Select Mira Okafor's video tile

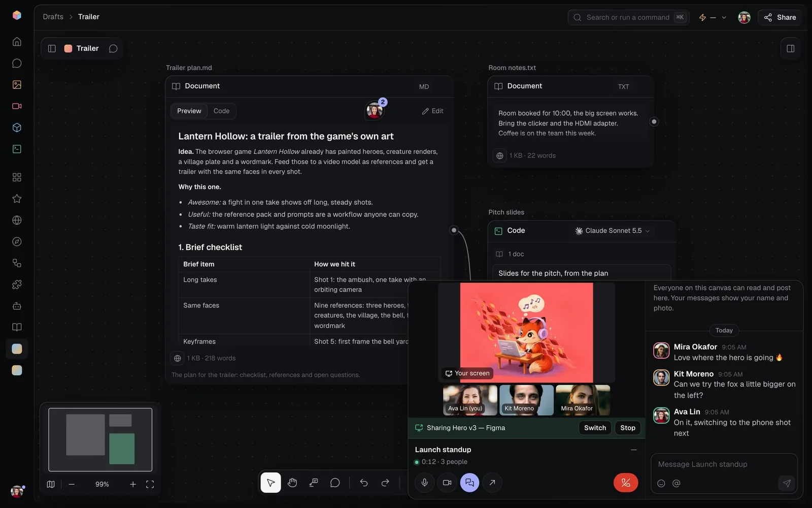click(x=583, y=400)
